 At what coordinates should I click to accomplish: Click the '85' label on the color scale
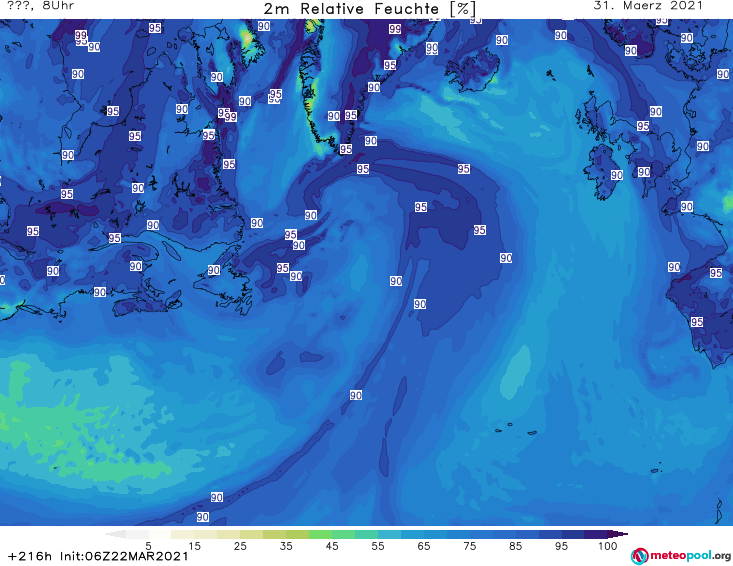coord(516,545)
